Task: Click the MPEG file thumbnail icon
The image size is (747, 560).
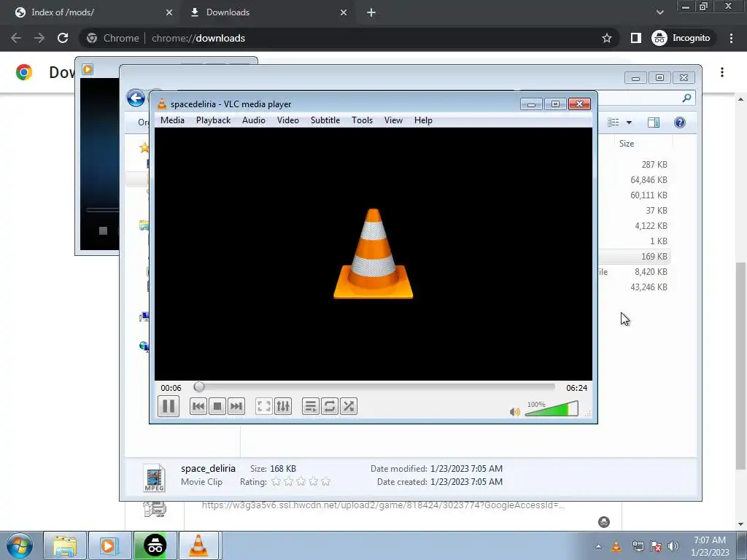Action: pyautogui.click(x=155, y=477)
